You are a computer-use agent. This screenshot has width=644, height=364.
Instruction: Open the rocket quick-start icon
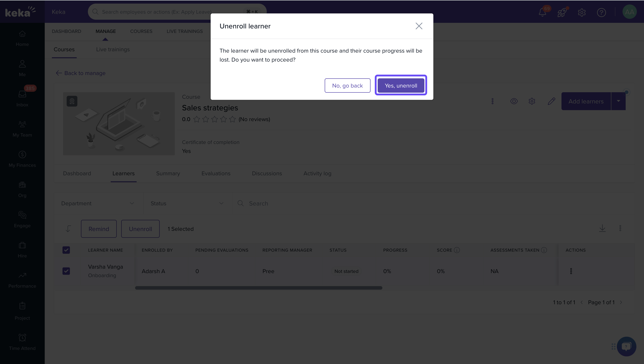click(562, 12)
